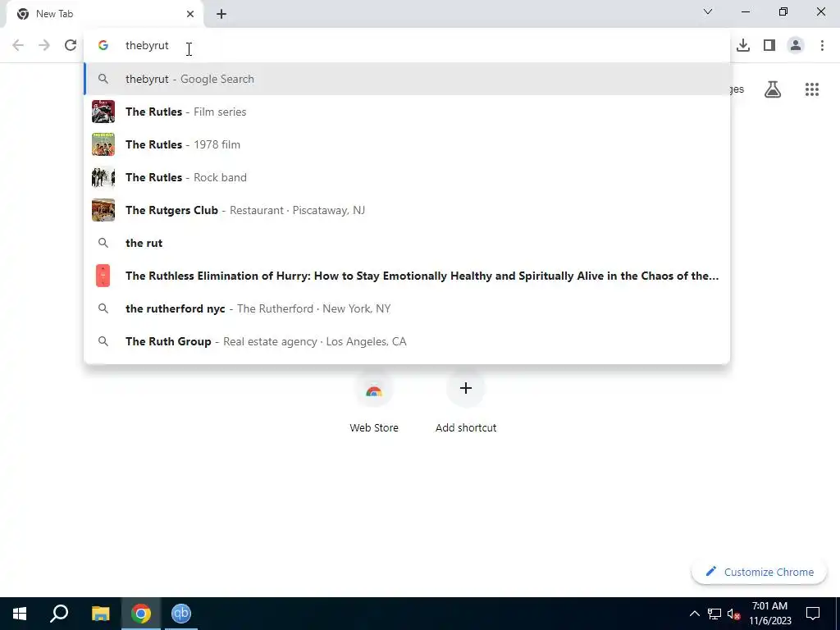
Task: Open the Google apps grid
Action: point(812,89)
